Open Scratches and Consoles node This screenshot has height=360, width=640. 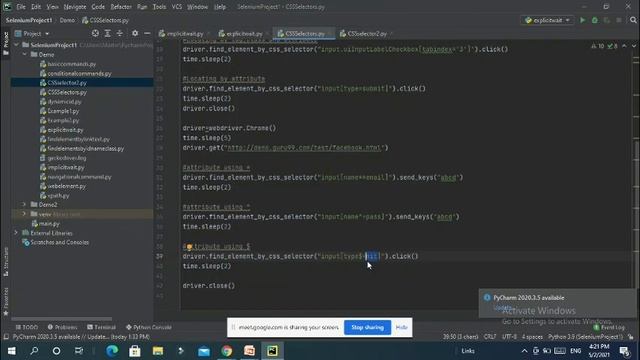point(60,242)
